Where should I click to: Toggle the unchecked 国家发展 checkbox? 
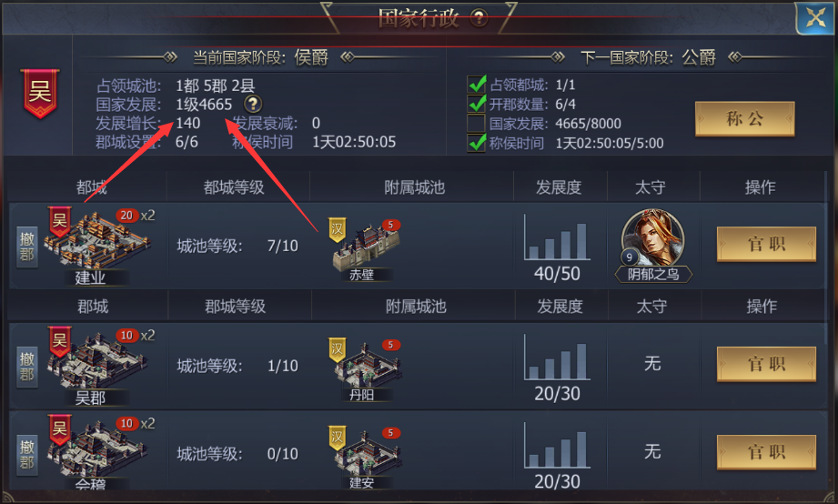pyautogui.click(x=476, y=123)
